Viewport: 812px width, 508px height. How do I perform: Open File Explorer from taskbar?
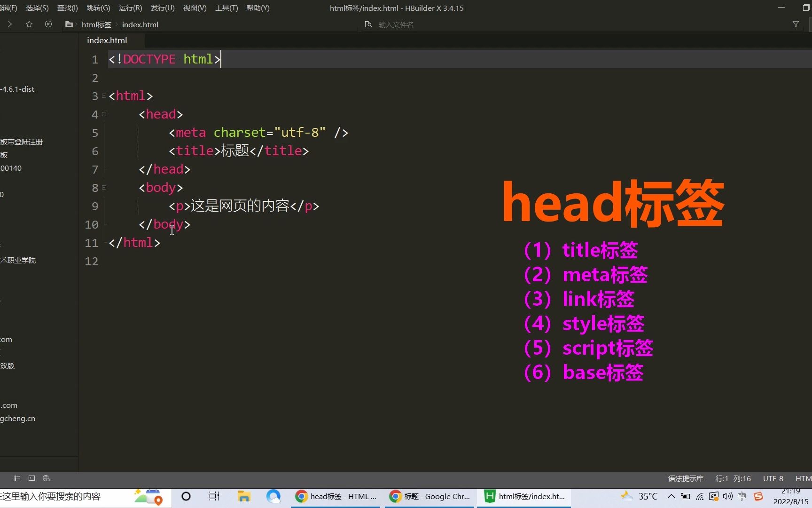243,497
